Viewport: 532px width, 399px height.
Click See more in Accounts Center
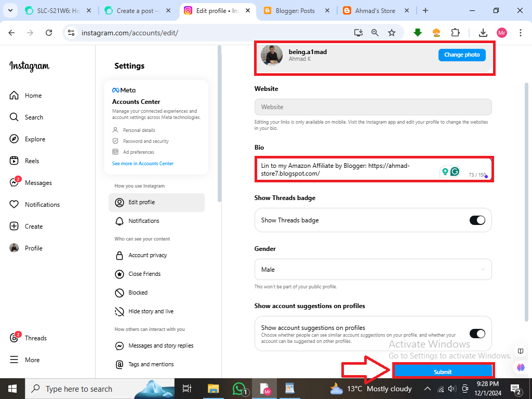pos(142,163)
